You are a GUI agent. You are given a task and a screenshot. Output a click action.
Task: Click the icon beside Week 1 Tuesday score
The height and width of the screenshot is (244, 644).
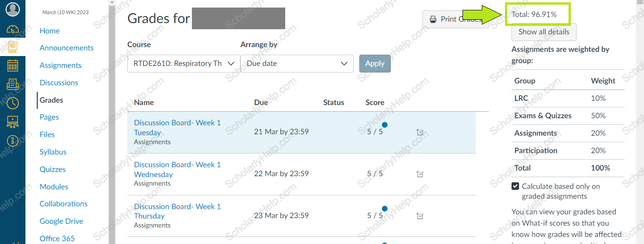(420, 132)
